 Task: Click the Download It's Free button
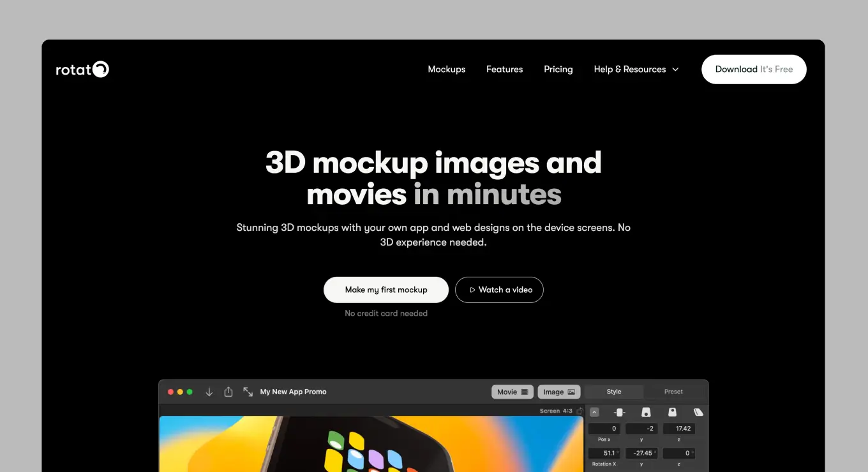point(754,70)
